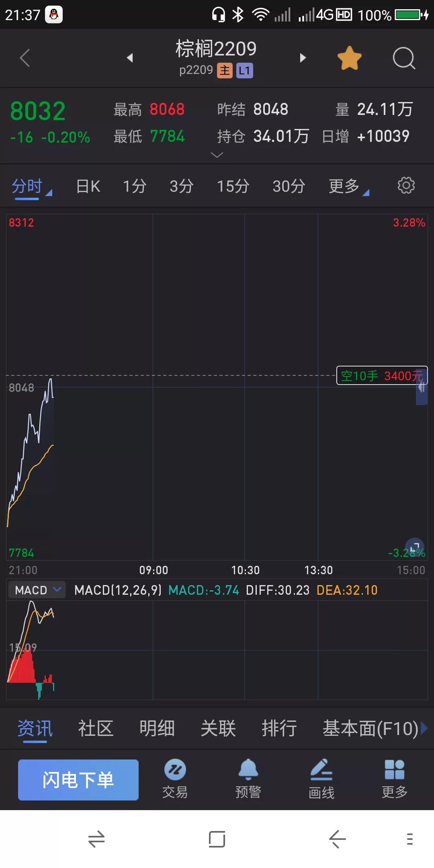434x868 pixels.
Task: Open the 基本面(F10) tab
Action: [370, 729]
